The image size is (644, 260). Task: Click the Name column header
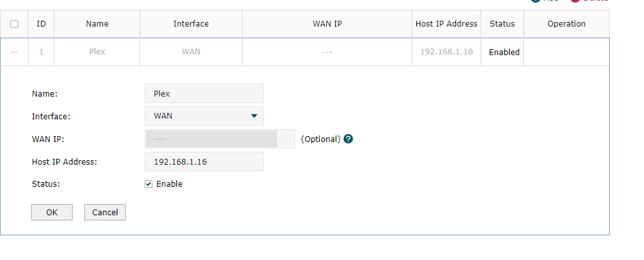click(x=97, y=24)
